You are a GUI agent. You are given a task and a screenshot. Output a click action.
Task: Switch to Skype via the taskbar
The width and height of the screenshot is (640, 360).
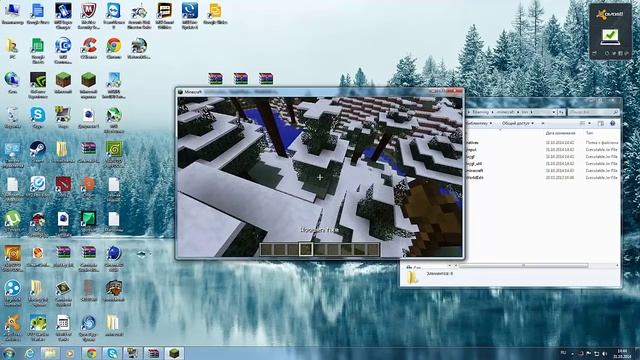click(x=112, y=353)
